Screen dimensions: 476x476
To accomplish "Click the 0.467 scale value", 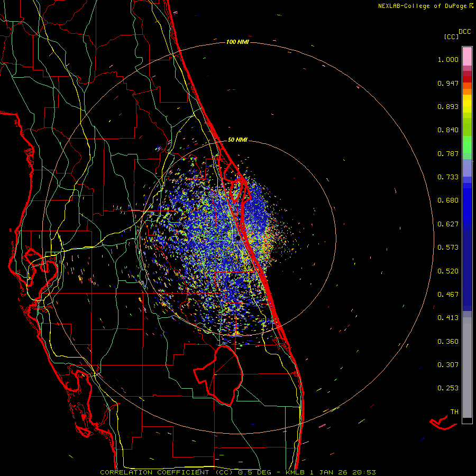I will tap(448, 295).
